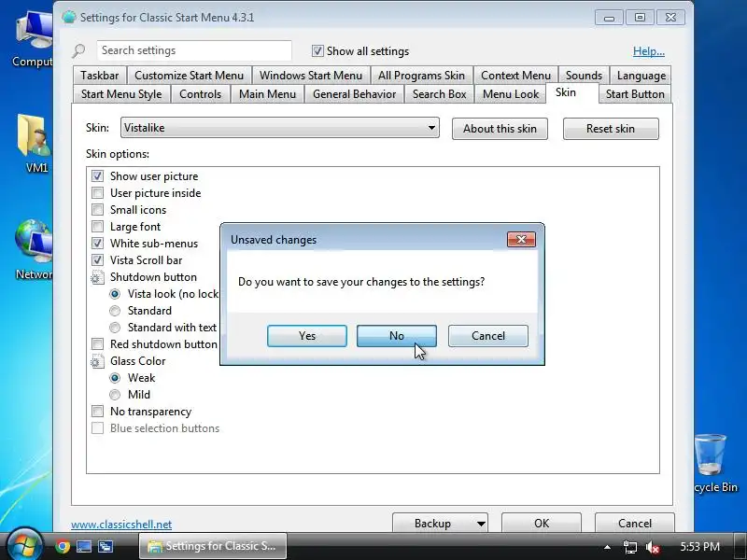
Task: Select Vista look shutdown radio
Action: pyautogui.click(x=115, y=294)
